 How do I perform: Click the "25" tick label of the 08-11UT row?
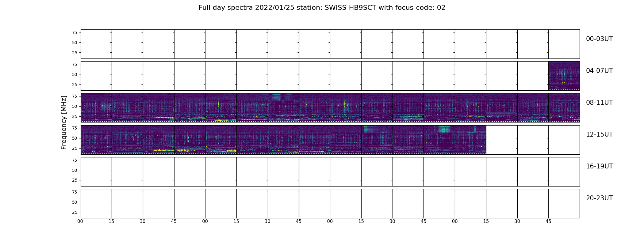pyautogui.click(x=75, y=116)
